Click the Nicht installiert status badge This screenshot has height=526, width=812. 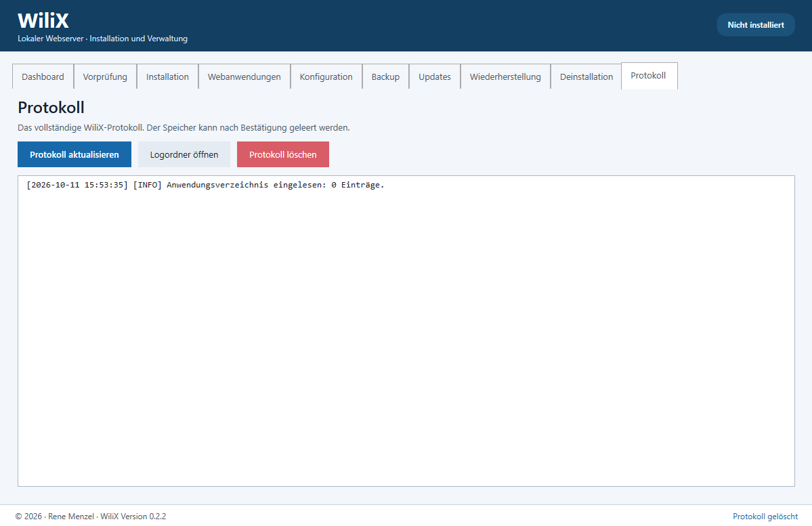(756, 25)
